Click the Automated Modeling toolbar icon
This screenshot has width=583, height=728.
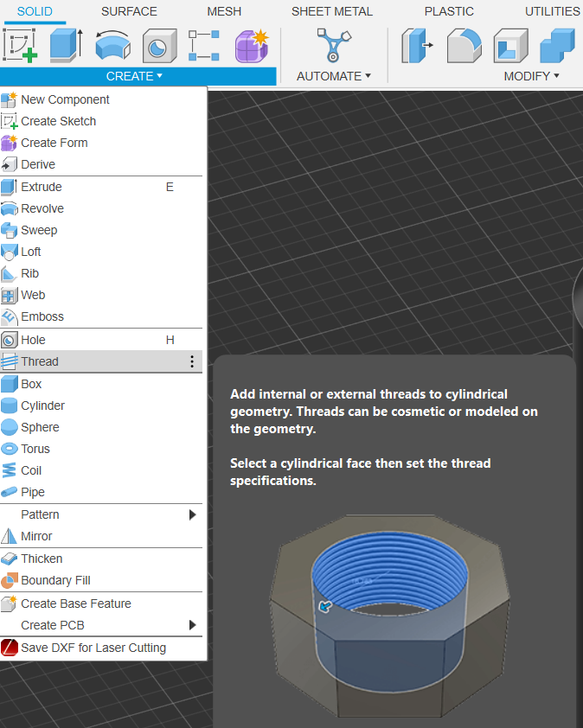(x=334, y=46)
